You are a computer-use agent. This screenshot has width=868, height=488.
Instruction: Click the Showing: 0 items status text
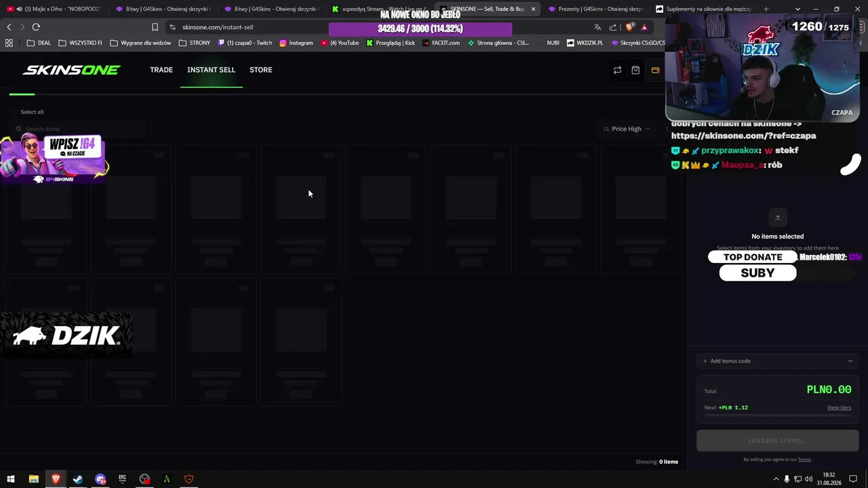pos(656,462)
